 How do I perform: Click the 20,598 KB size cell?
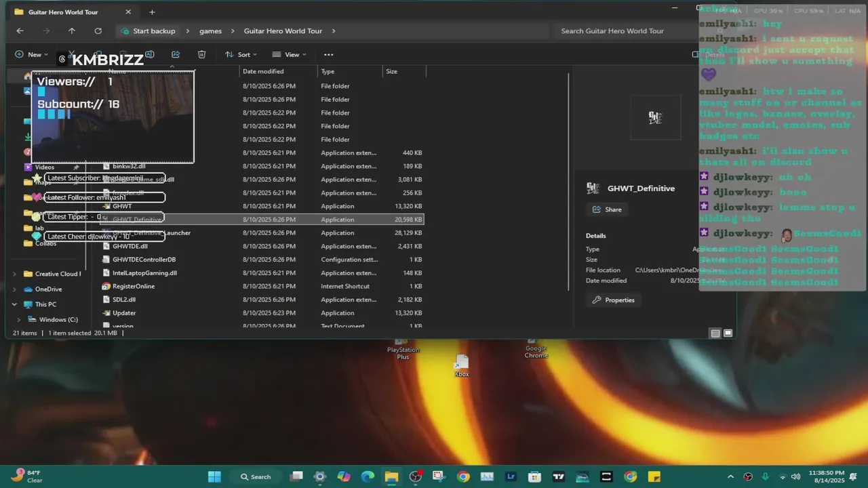click(x=408, y=220)
